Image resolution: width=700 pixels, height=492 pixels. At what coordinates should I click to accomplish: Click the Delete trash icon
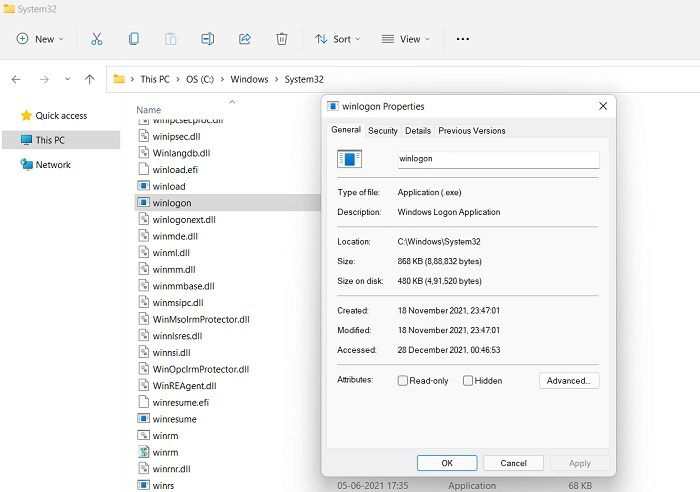(x=282, y=39)
